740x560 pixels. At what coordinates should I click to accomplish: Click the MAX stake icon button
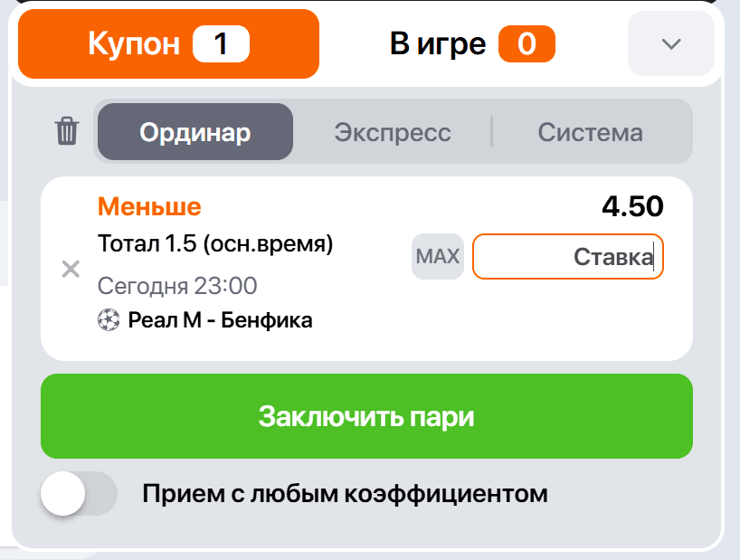click(437, 256)
